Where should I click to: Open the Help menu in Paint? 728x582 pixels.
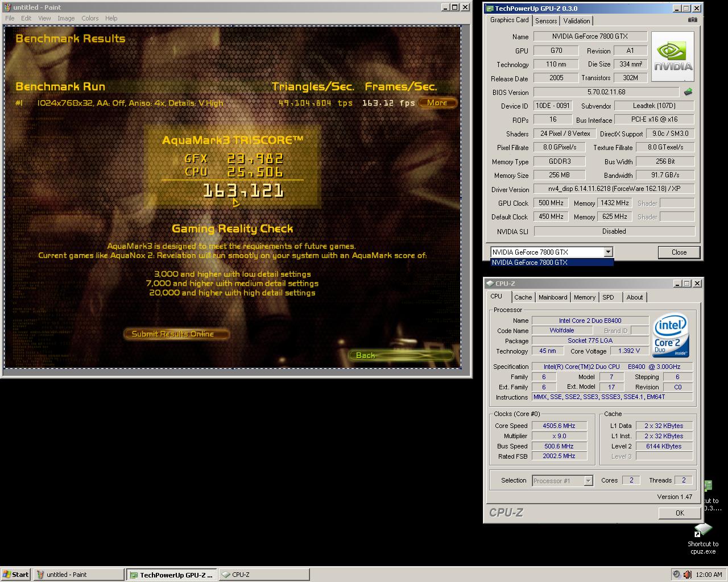(111, 18)
